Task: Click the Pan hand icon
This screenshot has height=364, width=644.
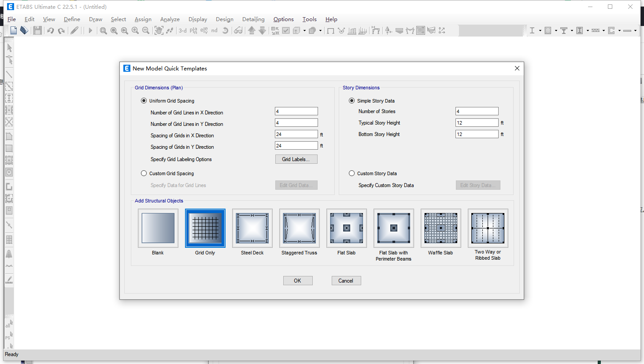Action: (159, 30)
